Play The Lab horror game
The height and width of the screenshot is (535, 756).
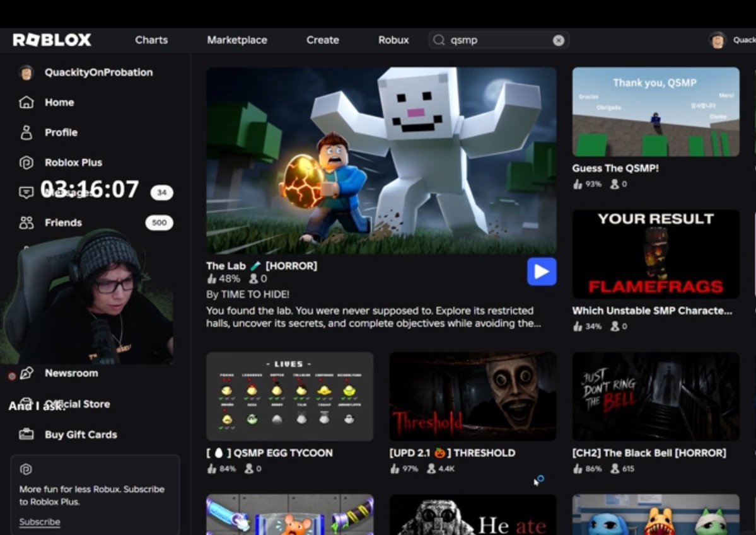pos(542,272)
